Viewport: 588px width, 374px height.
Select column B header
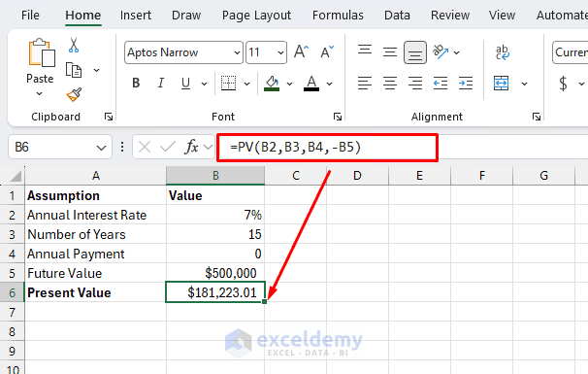215,176
